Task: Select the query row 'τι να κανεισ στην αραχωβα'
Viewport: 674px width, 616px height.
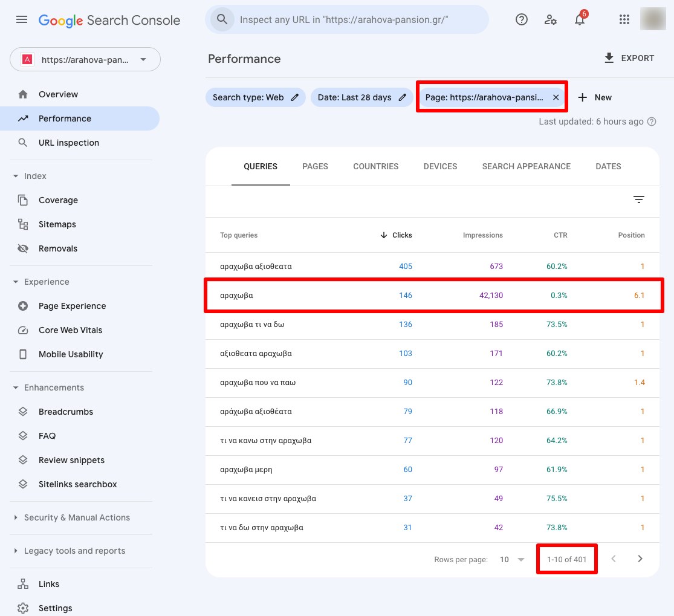Action: click(432, 499)
